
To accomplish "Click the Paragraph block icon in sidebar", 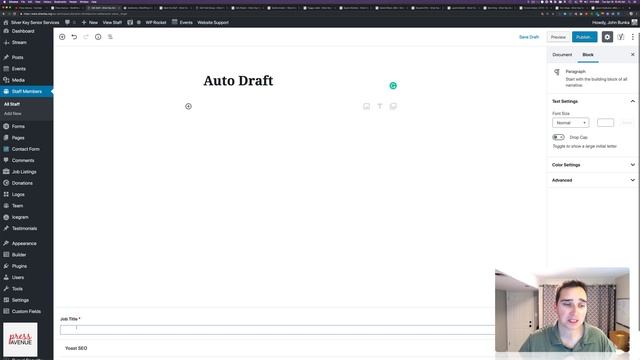I will coord(557,72).
